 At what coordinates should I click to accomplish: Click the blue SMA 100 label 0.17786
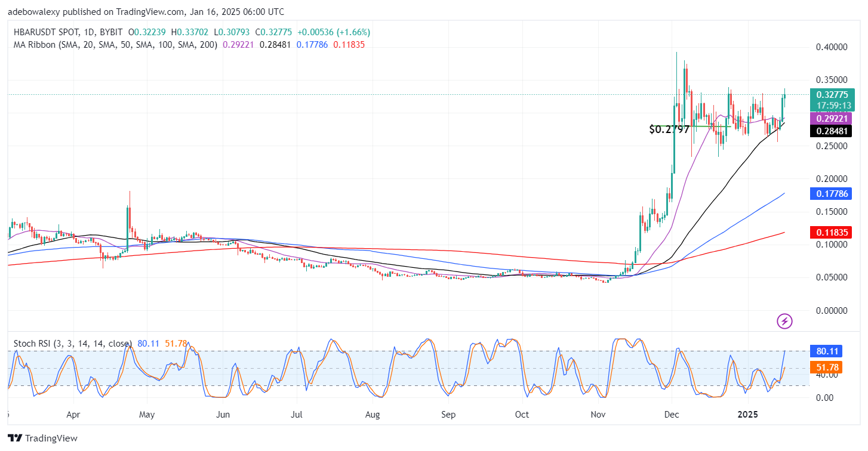click(x=832, y=194)
